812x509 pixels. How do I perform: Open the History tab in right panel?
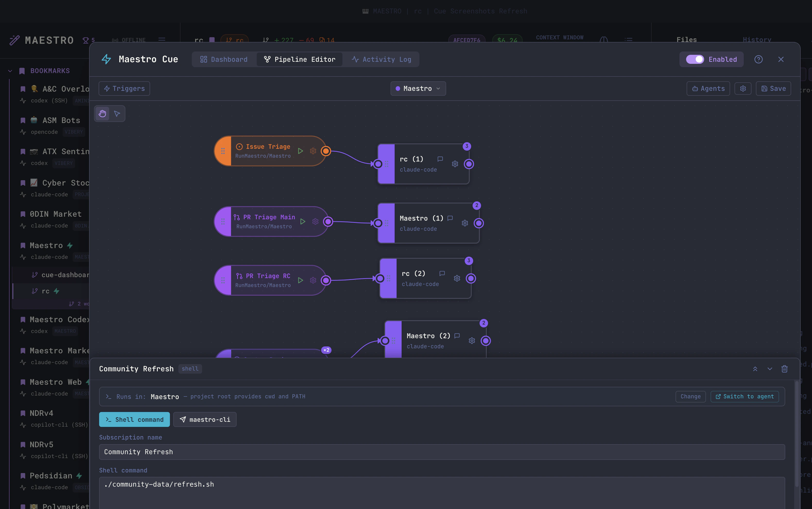pos(757,40)
